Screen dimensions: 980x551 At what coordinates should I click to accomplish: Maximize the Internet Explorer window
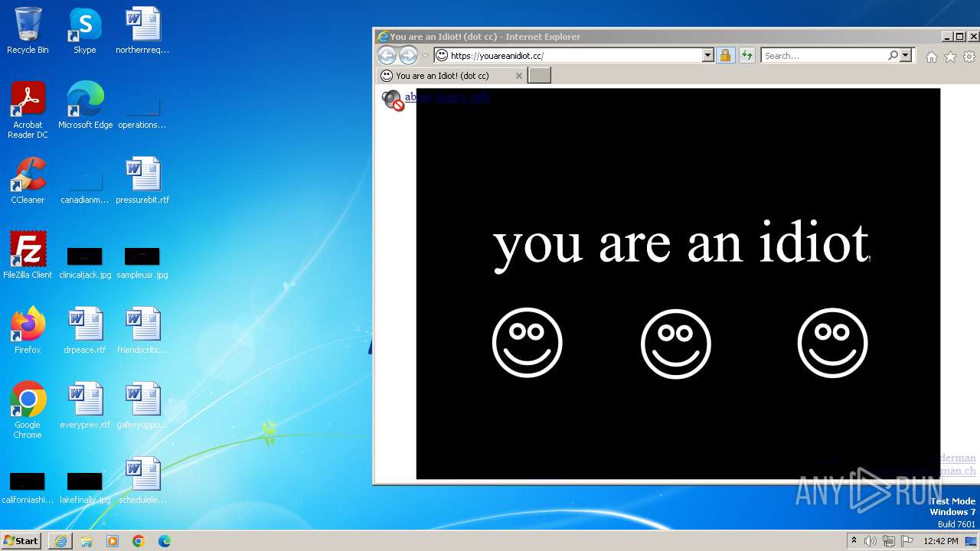pos(960,37)
